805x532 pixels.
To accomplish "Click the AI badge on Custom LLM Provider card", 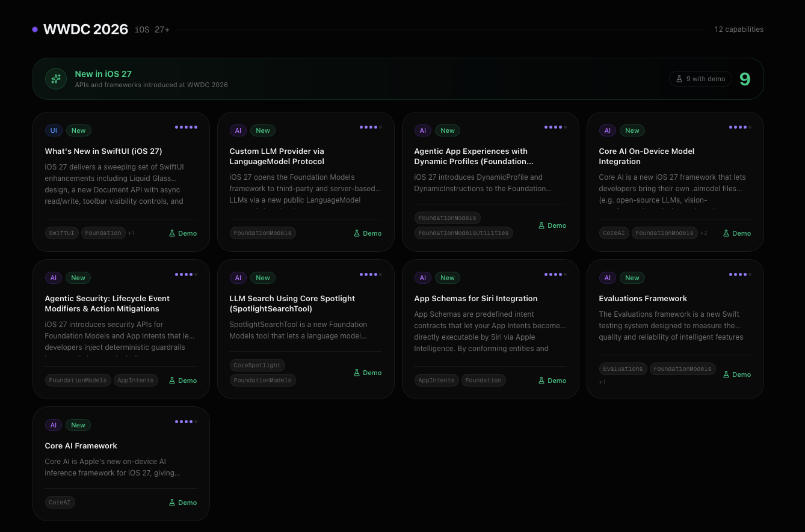I will [x=238, y=130].
